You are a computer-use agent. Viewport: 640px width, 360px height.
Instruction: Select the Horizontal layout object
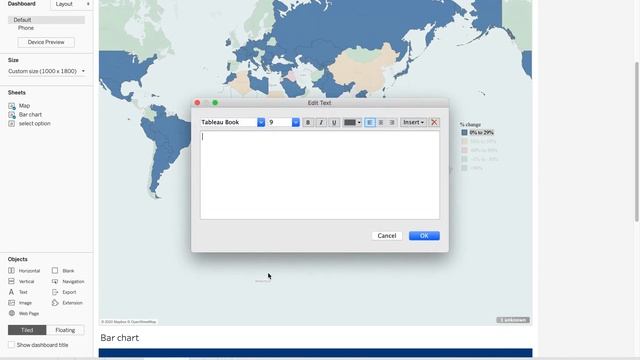pyautogui.click(x=24, y=271)
